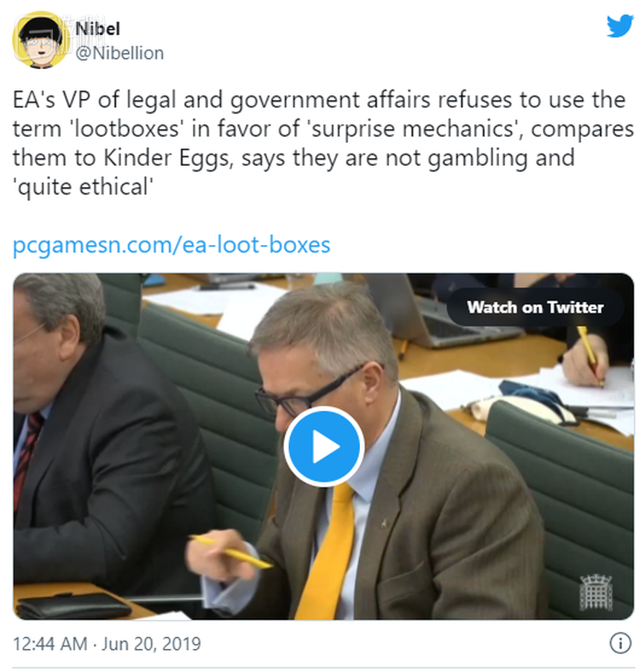Image resolution: width=640 pixels, height=672 pixels.
Task: Click the Watch on Twitter button
Action: point(535,307)
